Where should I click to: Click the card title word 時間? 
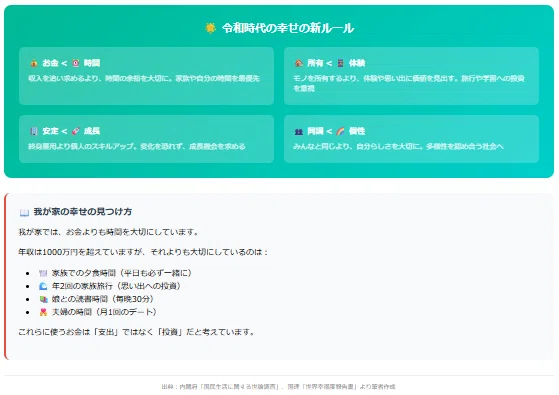92,63
